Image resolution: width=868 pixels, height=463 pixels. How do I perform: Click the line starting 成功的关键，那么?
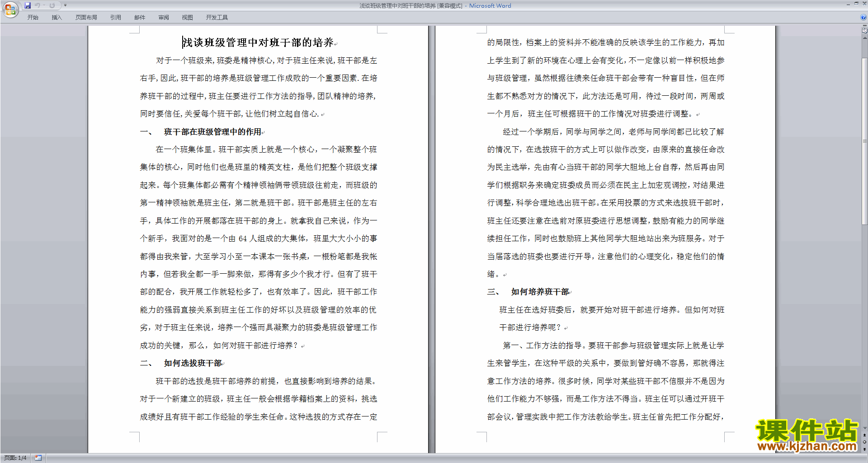219,346
